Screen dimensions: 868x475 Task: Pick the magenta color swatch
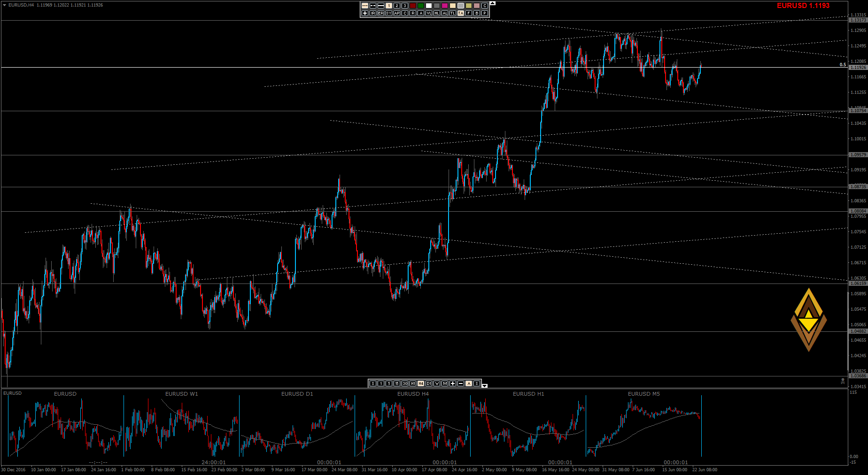click(x=445, y=6)
